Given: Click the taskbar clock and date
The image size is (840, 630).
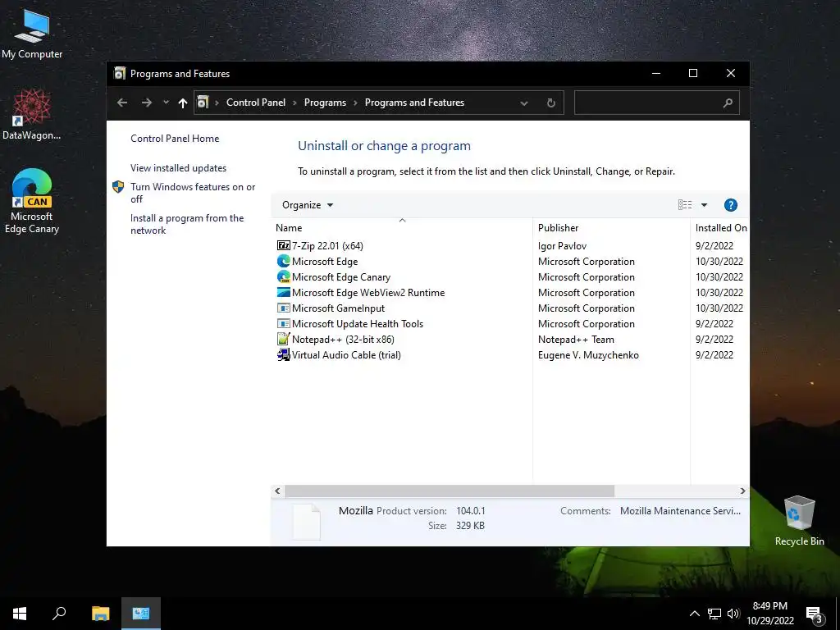Looking at the screenshot, I should pos(769,614).
